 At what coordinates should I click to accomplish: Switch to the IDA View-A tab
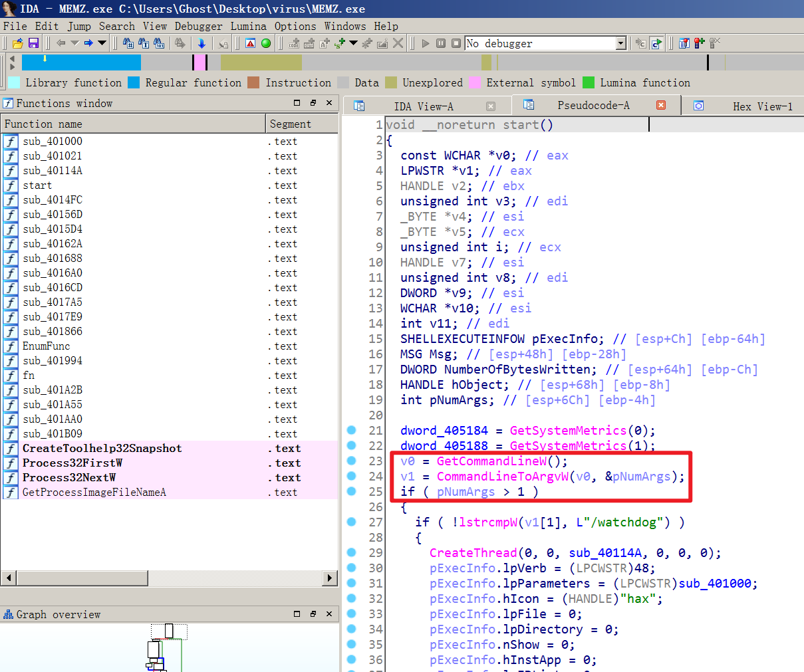[423, 106]
